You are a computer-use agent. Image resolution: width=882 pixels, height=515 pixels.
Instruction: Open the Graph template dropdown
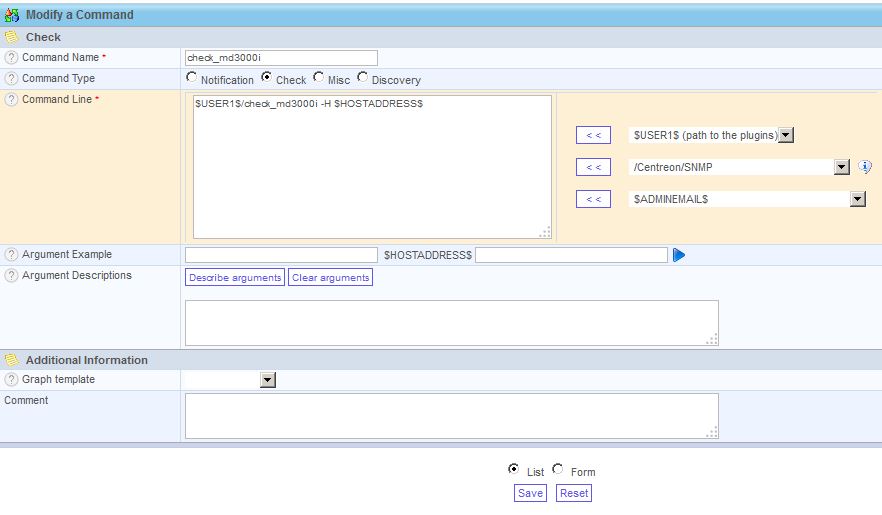tap(230, 380)
